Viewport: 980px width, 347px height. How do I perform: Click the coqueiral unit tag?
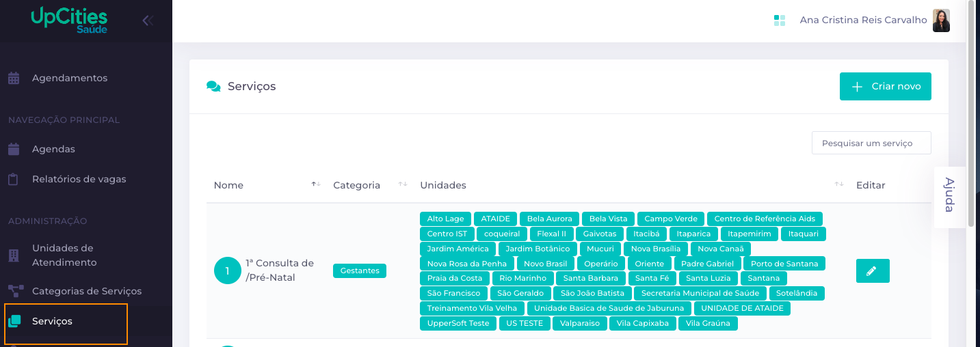502,234
